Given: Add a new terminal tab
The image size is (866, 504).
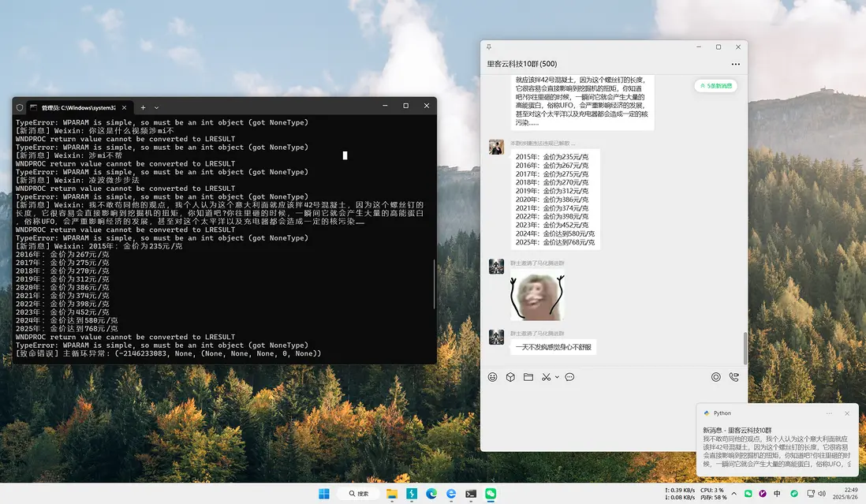Looking at the screenshot, I should click(x=143, y=107).
